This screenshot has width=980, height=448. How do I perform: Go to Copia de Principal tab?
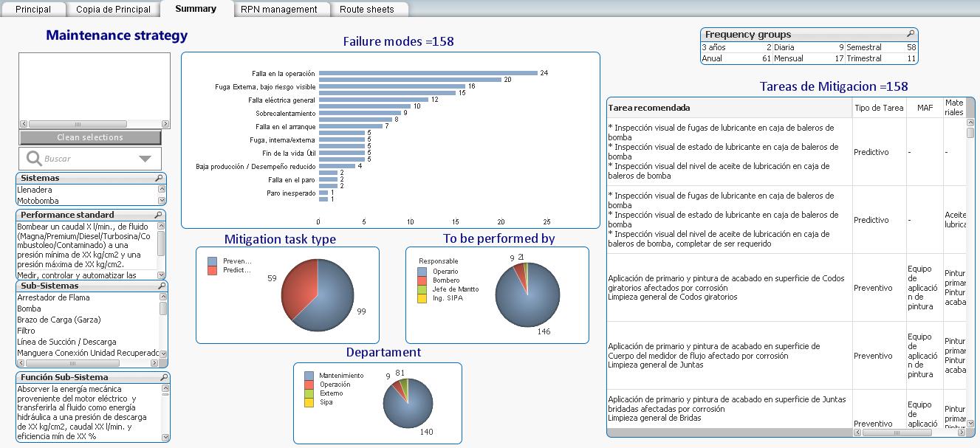pyautogui.click(x=113, y=10)
